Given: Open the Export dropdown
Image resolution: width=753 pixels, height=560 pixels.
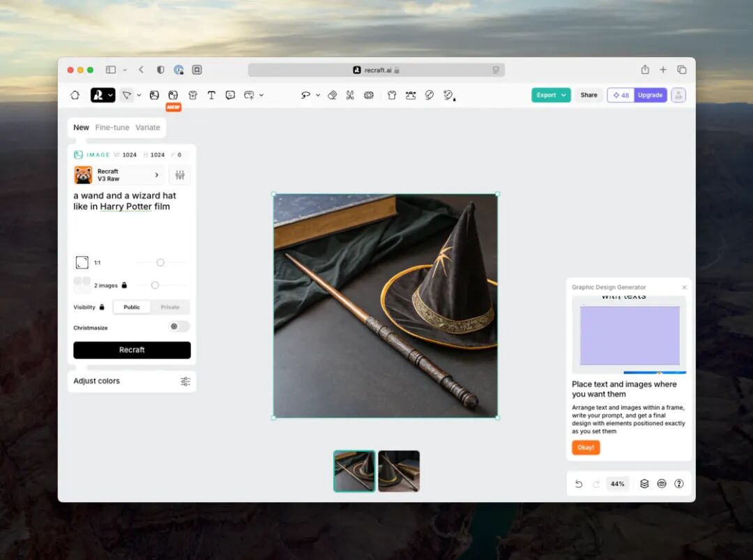Looking at the screenshot, I should (x=551, y=95).
